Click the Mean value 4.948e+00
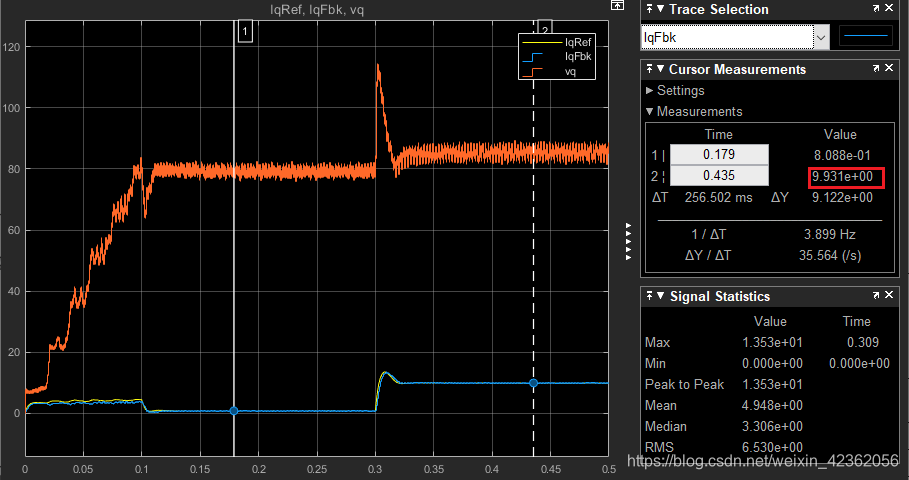The width and height of the screenshot is (909, 480). [x=772, y=405]
